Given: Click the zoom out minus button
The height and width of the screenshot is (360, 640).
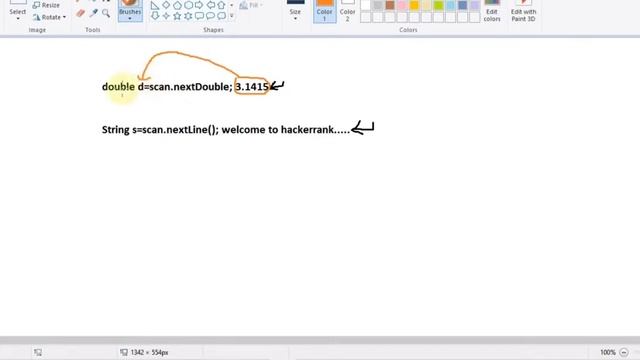Looking at the screenshot, I should click(624, 352).
